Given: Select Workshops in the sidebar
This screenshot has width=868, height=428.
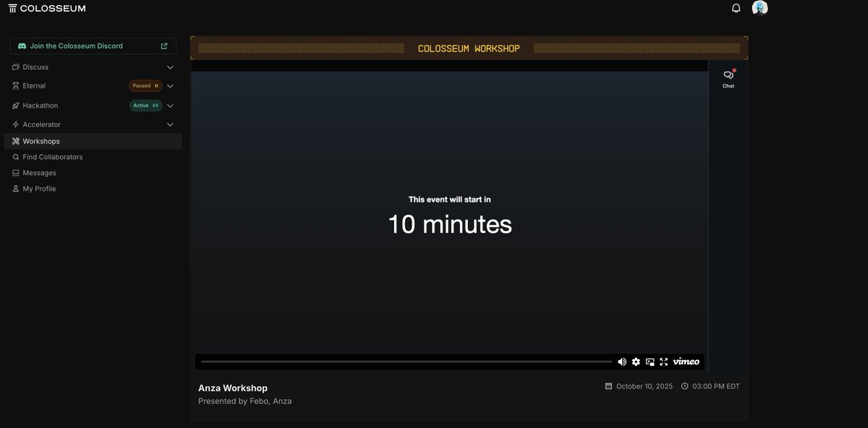Looking at the screenshot, I should pyautogui.click(x=93, y=141).
